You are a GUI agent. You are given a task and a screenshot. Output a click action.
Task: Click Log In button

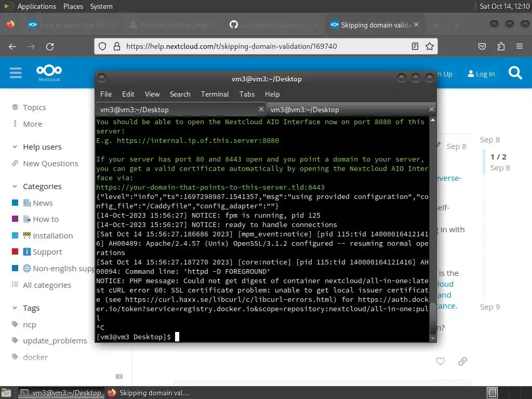(x=481, y=74)
